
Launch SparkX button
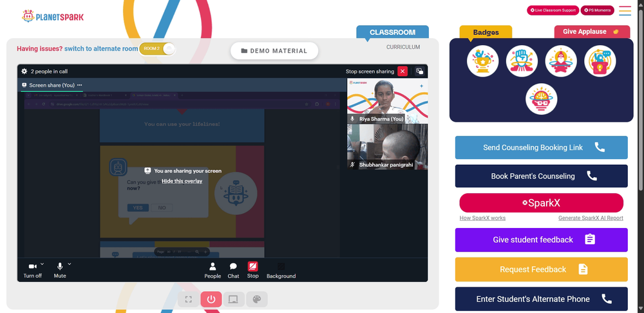(542, 203)
